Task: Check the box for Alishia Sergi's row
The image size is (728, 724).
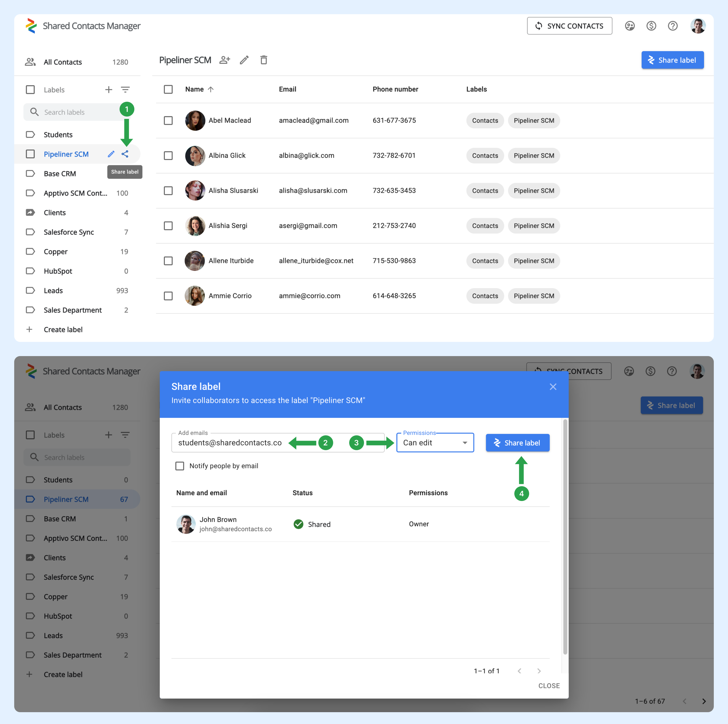Action: click(168, 226)
